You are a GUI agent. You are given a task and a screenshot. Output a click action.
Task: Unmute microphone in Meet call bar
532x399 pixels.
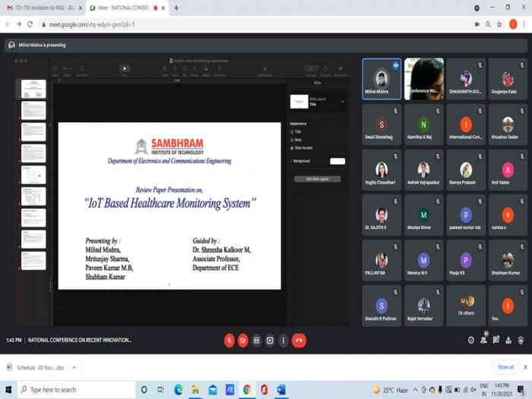(230, 340)
